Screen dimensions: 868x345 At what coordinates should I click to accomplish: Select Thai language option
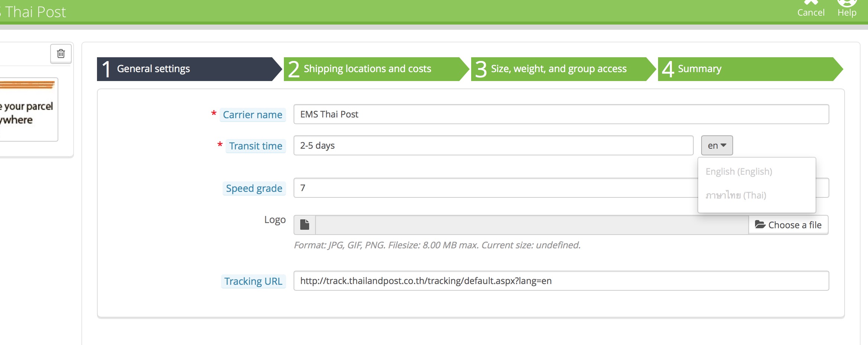point(736,195)
